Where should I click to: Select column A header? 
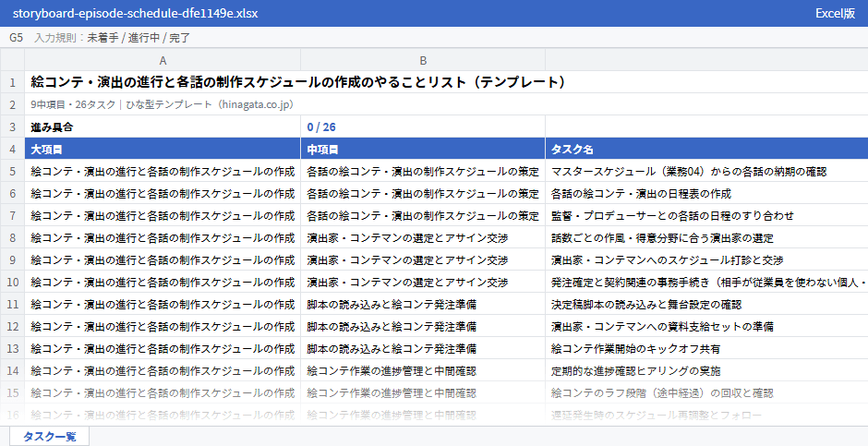(163, 60)
